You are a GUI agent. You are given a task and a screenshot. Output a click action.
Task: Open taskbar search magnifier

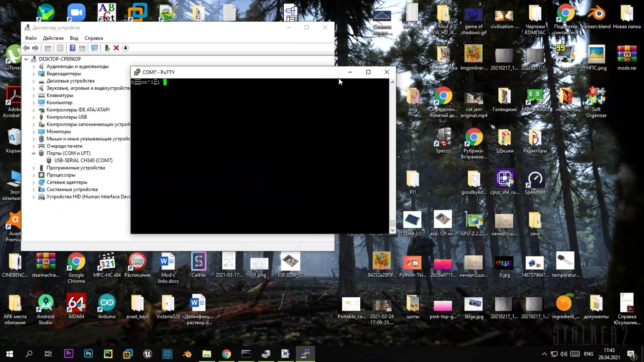29,354
